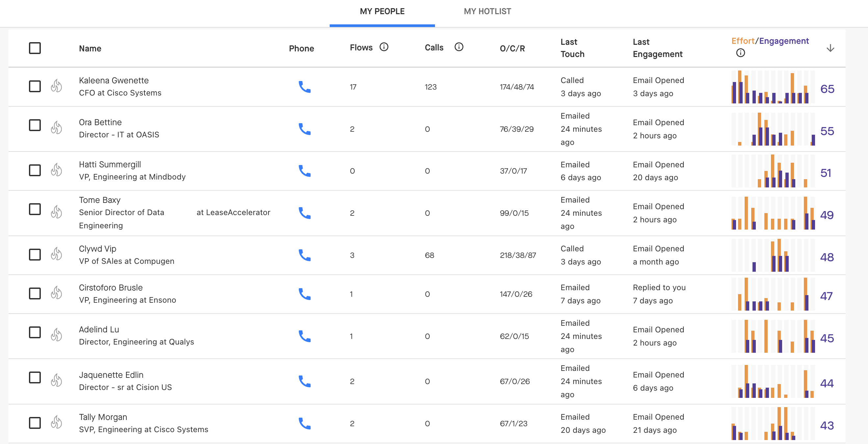The height and width of the screenshot is (444, 868).
Task: Check the Cirstoforo Brusle row checkbox
Action: 35,293
